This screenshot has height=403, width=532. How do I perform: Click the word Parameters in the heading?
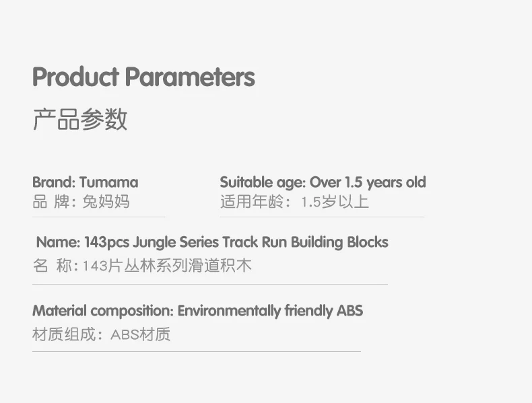pos(190,77)
